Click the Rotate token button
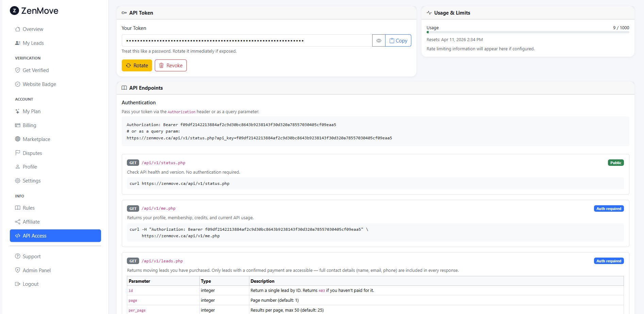Screen dimensions: 644x314 (137, 66)
